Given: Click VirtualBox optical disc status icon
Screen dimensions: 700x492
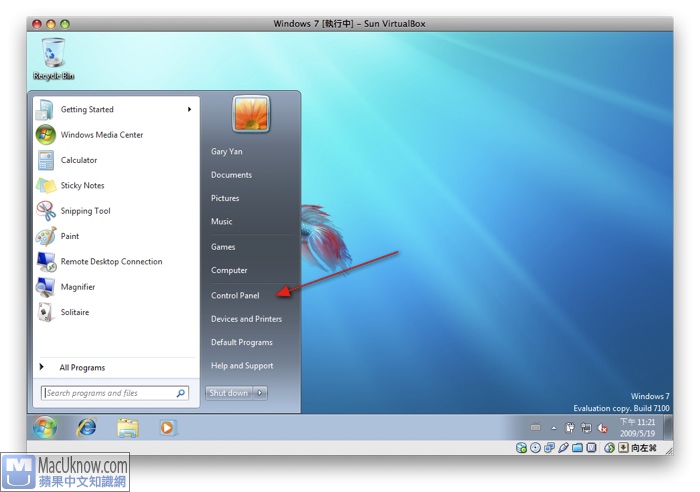Looking at the screenshot, I should [x=535, y=447].
